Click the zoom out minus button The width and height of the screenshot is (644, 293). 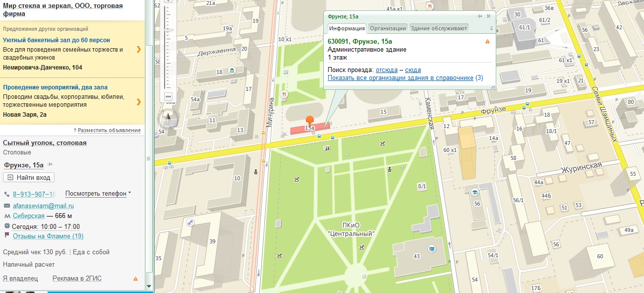point(168,96)
